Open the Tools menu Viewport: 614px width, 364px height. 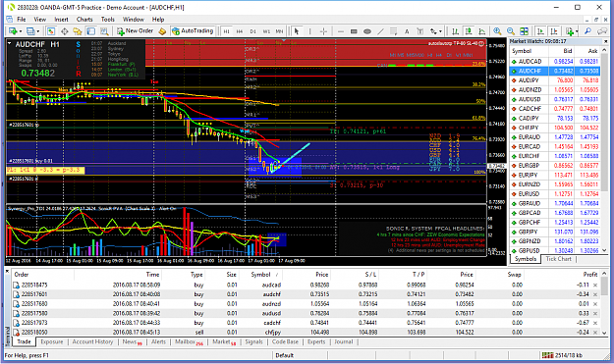[x=108, y=20]
